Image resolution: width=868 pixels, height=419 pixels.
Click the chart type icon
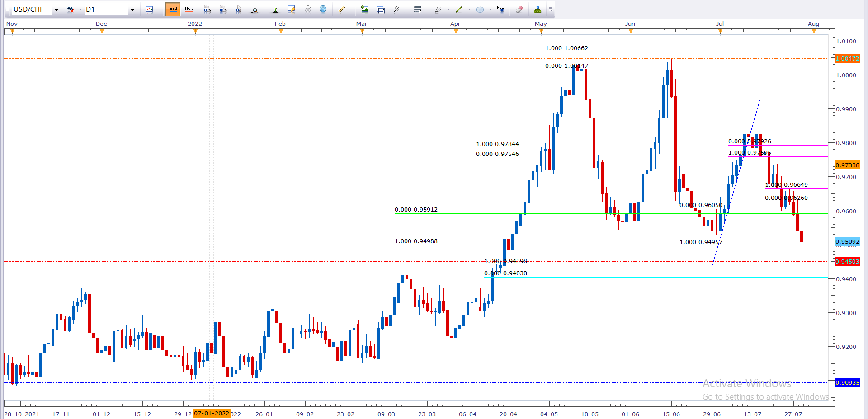pos(150,9)
